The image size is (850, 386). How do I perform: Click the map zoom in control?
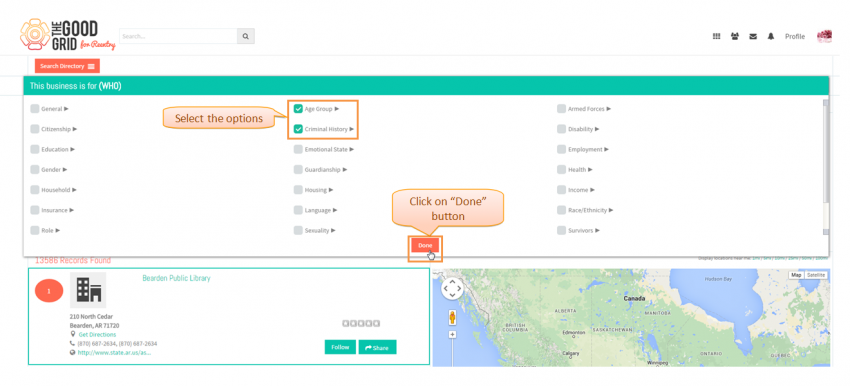452,334
